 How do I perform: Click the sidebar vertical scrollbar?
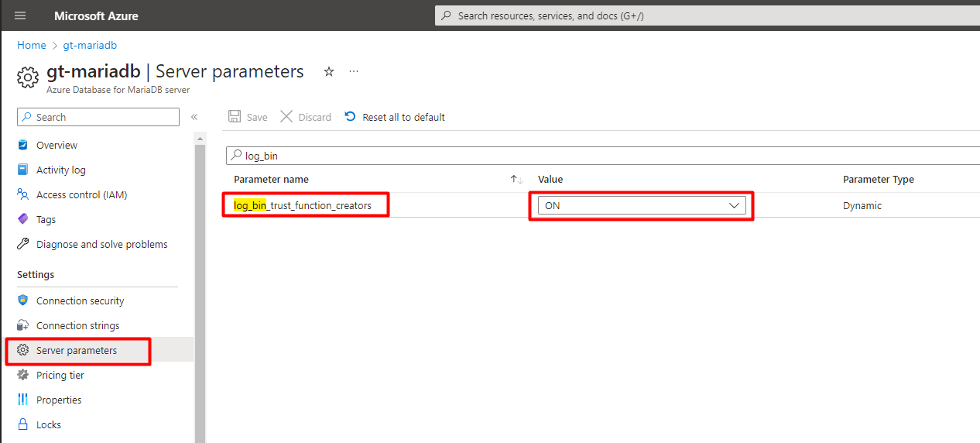(200, 294)
